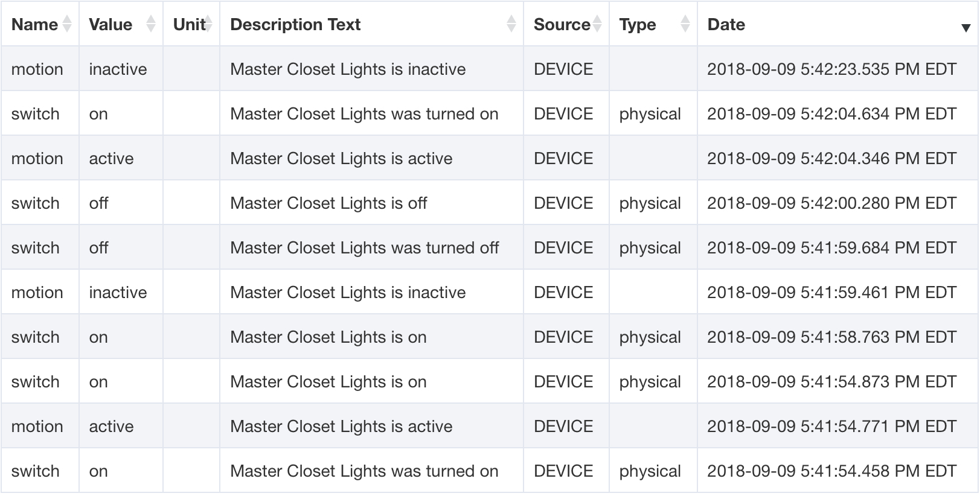Click the Unit column sort arrows
The height and width of the screenshot is (496, 980).
click(208, 24)
